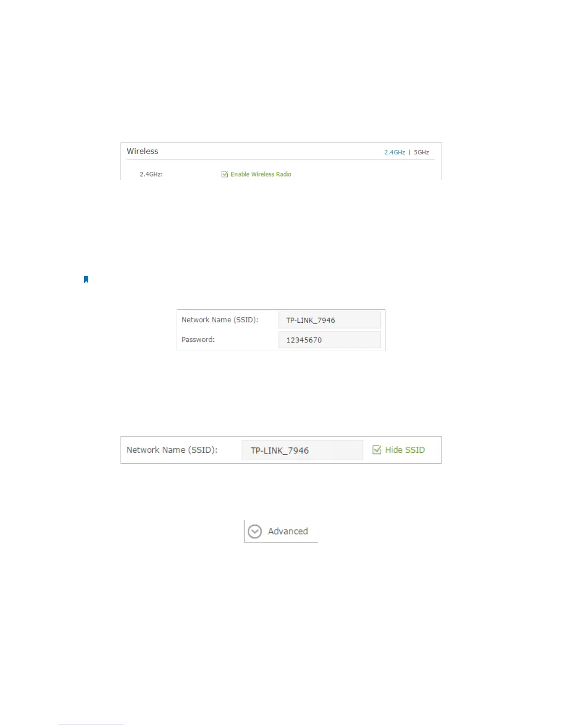Click the horizontal rule at page top
Image resolution: width=563 pixels, height=728 pixels.
coord(281,43)
